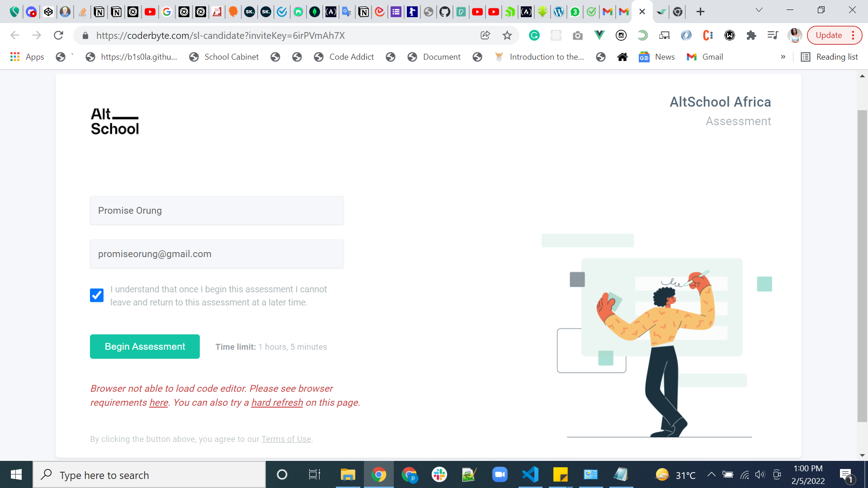The image size is (868, 488).
Task: Reload the page with refresh icon
Action: (58, 35)
